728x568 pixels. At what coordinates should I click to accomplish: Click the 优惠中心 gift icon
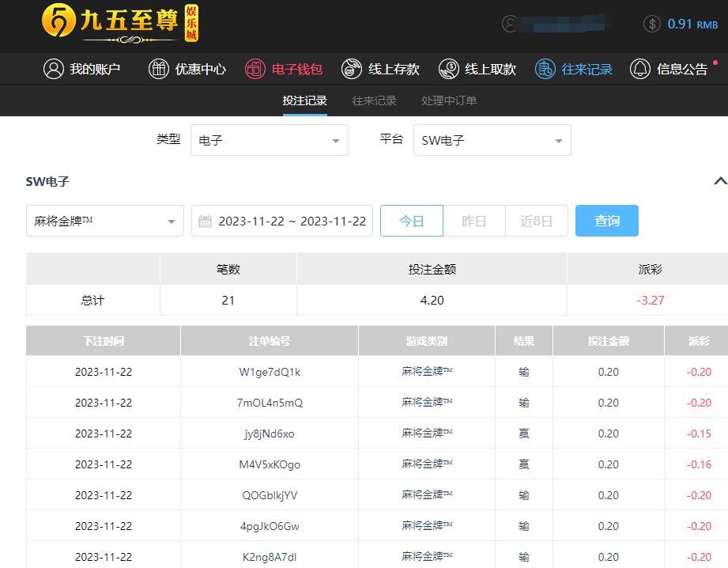tap(159, 69)
